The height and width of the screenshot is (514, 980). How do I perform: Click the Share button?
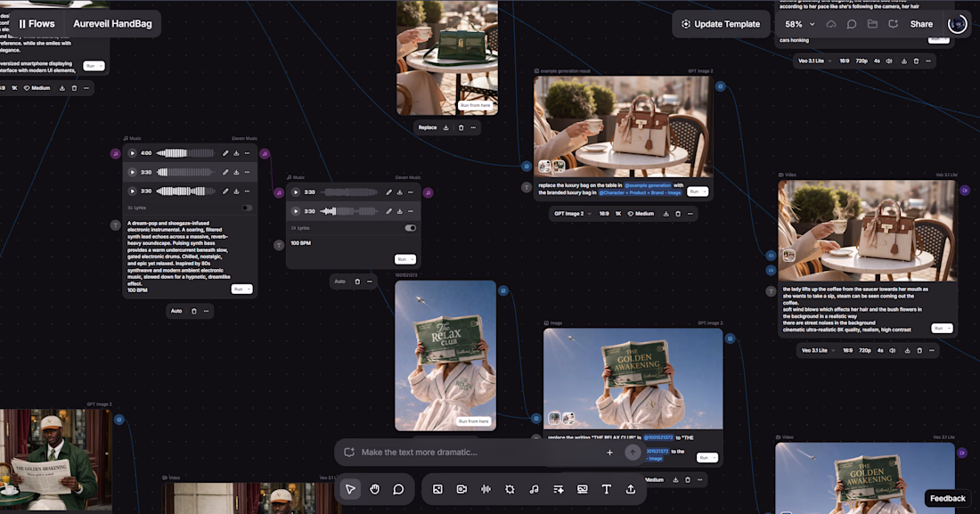pos(921,24)
